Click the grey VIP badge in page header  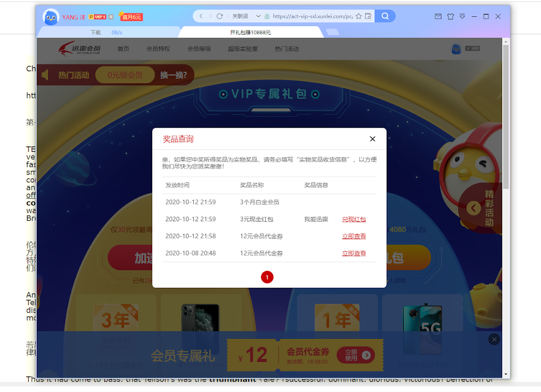click(x=473, y=49)
